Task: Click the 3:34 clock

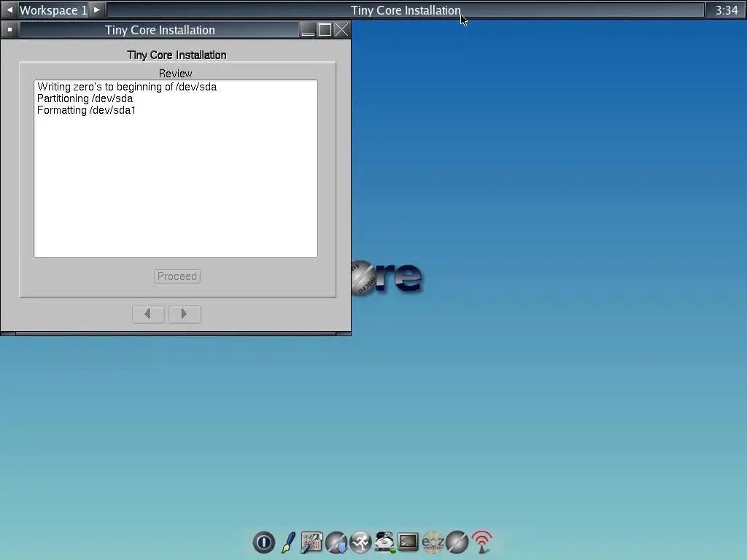Action: pyautogui.click(x=726, y=10)
